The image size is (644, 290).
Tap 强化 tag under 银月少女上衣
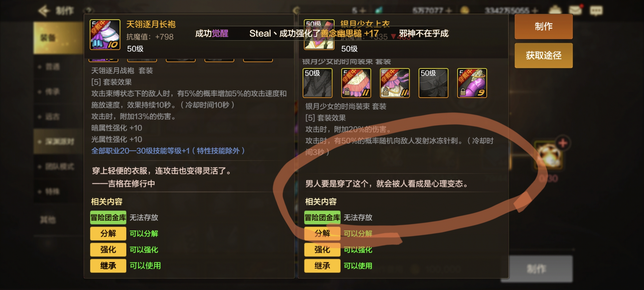click(322, 249)
